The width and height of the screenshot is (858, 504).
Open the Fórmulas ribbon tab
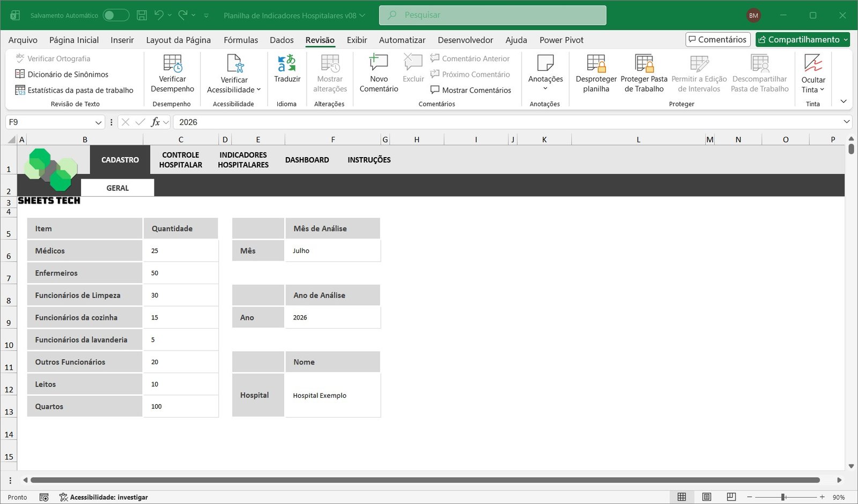point(241,40)
